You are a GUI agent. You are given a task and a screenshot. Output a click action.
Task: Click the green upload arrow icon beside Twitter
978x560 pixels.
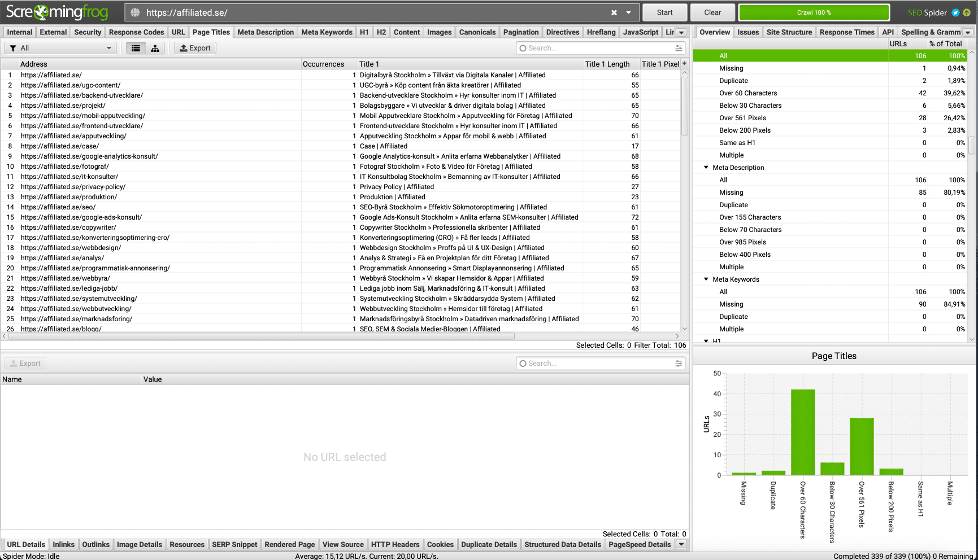point(967,12)
